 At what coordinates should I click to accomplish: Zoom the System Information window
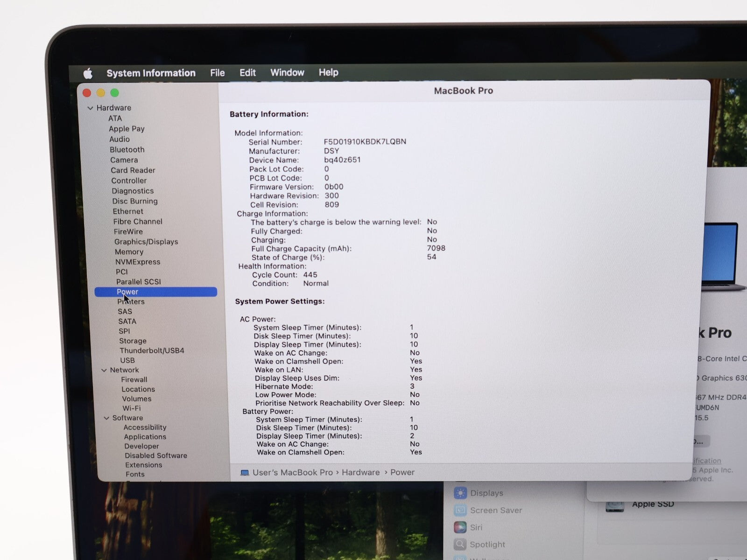pyautogui.click(x=114, y=93)
